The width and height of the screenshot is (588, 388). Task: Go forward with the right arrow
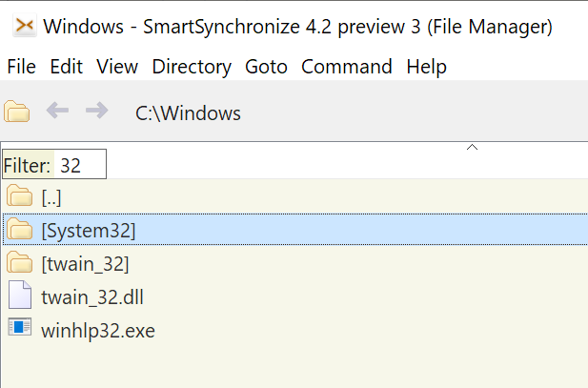click(96, 112)
